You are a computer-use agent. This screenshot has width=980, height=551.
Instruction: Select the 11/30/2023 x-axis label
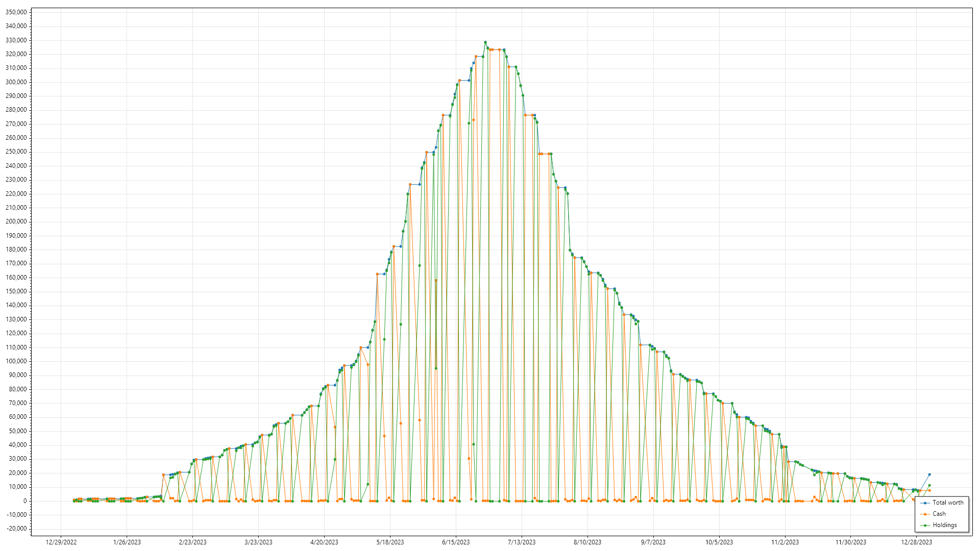point(851,542)
